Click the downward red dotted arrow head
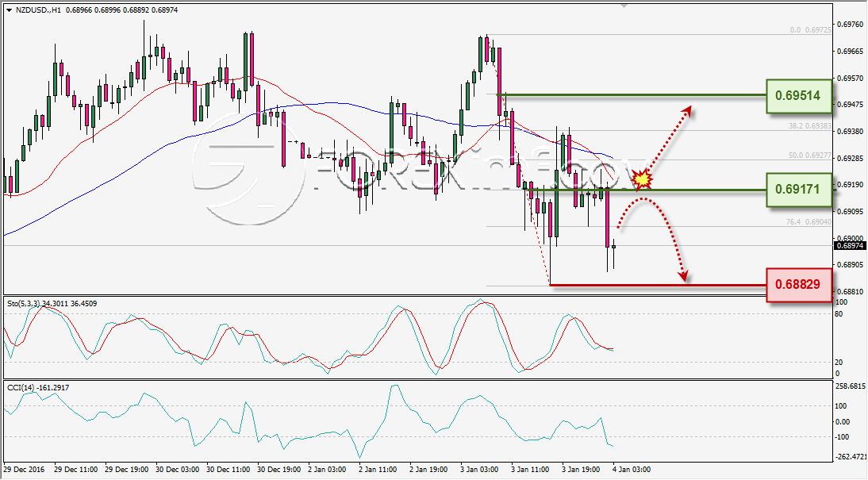The image size is (868, 480). tap(684, 275)
